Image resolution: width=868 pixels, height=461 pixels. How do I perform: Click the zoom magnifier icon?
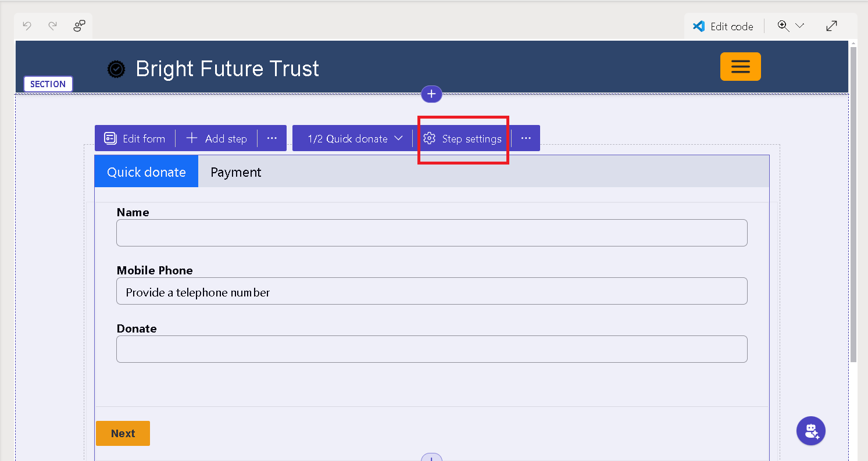tap(783, 26)
